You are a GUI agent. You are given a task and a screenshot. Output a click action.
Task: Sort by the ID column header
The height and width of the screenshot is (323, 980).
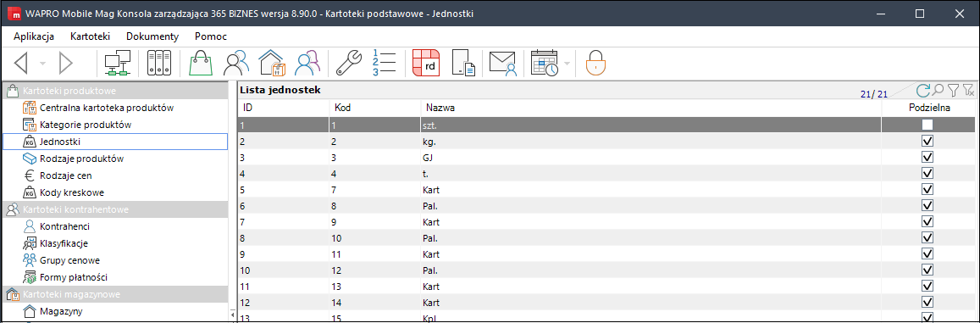click(x=284, y=109)
